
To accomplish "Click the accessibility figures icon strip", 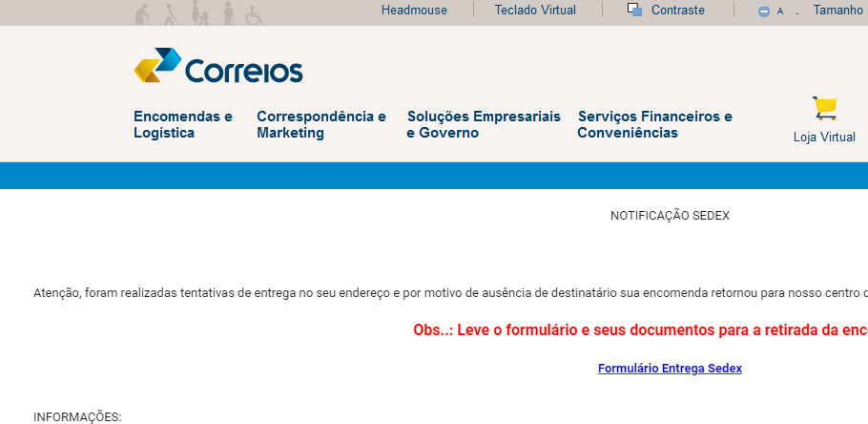I will 199,12.
